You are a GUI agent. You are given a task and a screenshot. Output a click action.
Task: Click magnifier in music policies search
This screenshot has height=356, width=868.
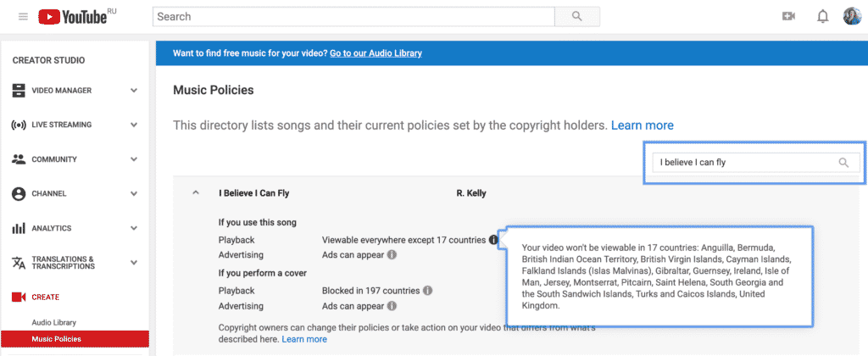pyautogui.click(x=843, y=163)
